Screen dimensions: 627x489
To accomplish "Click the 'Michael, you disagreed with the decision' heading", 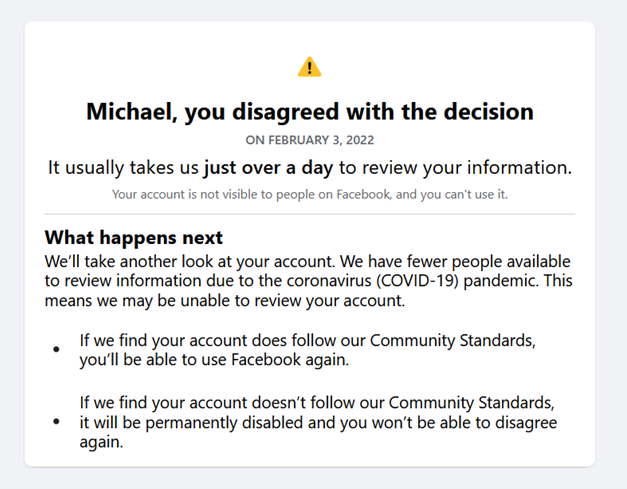I will point(310,112).
